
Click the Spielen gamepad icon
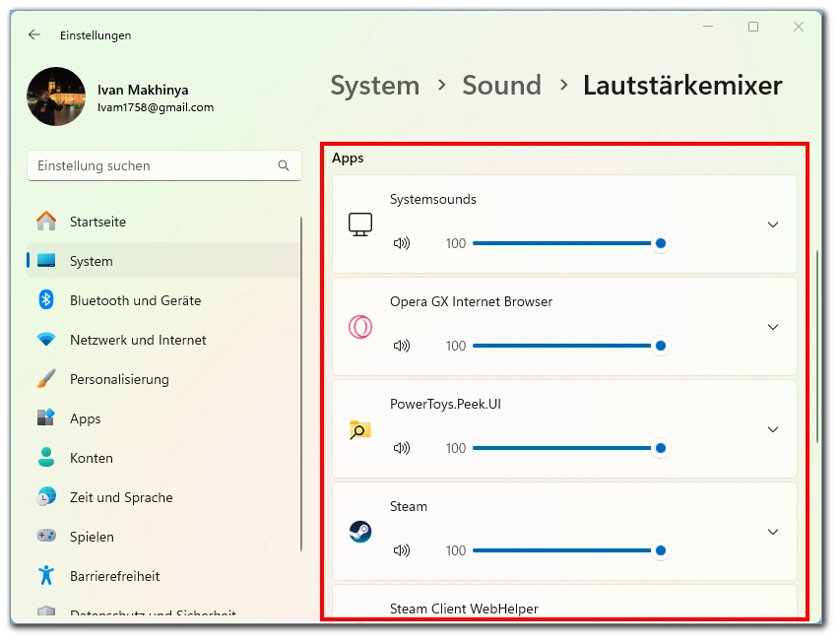[46, 536]
